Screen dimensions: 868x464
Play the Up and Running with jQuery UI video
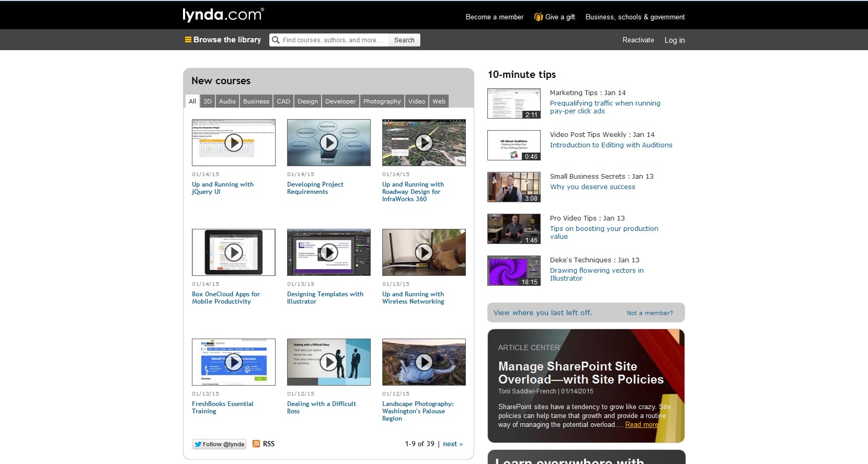(234, 143)
